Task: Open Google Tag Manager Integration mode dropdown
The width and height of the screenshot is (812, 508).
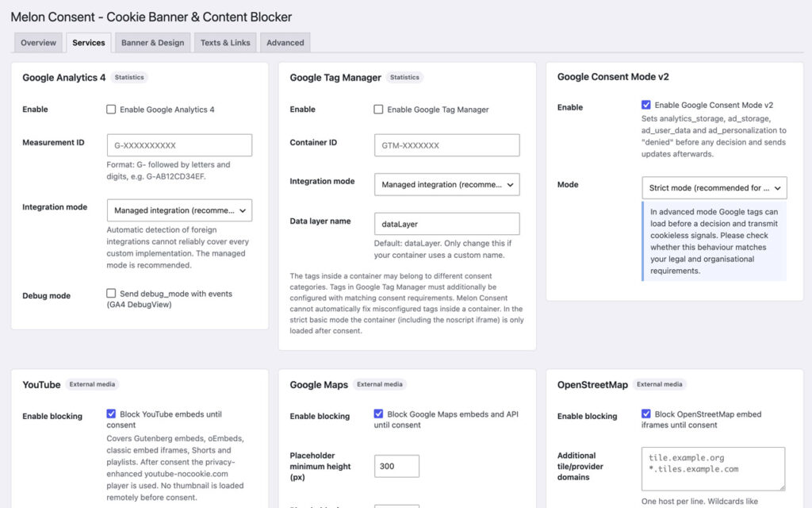Action: 447,184
